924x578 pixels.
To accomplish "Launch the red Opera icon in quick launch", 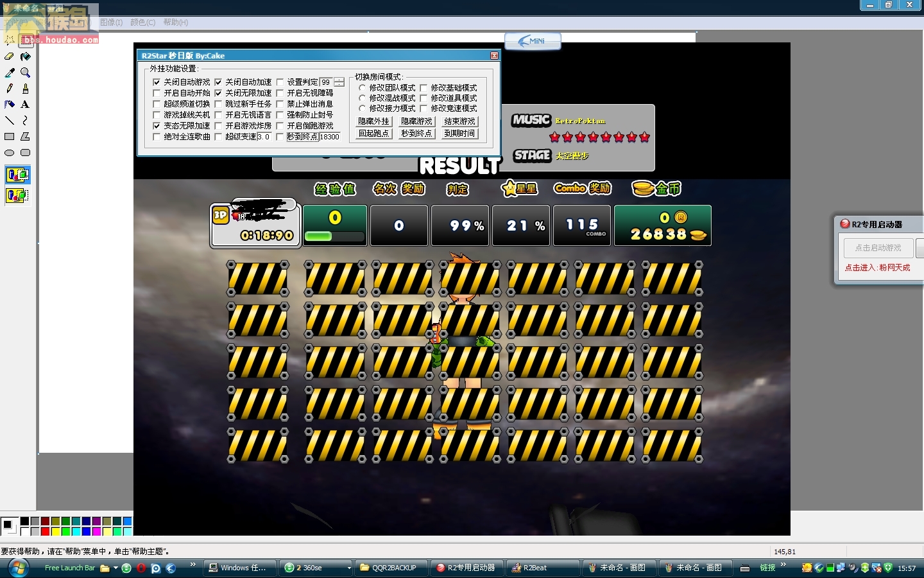I will pyautogui.click(x=141, y=568).
